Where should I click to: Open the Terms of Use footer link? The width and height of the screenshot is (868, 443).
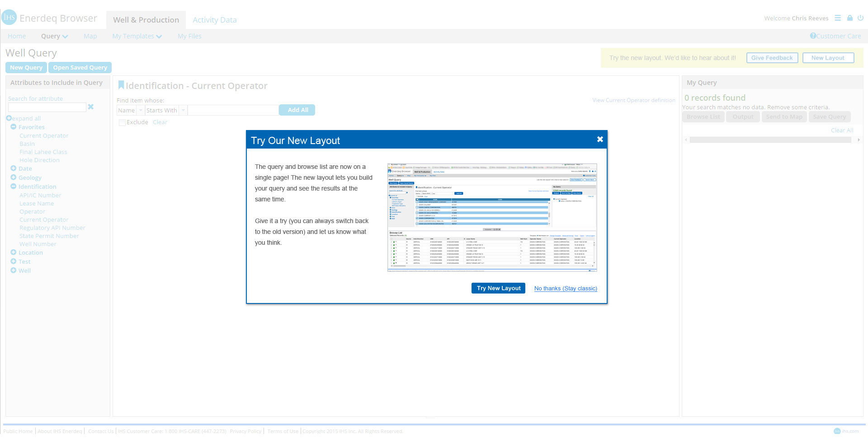click(283, 431)
